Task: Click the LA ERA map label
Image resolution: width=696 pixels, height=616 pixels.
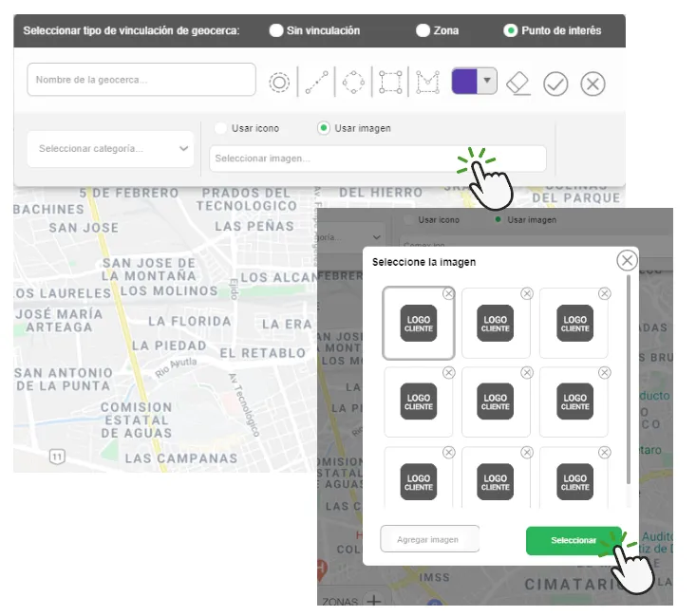Action: tap(287, 325)
